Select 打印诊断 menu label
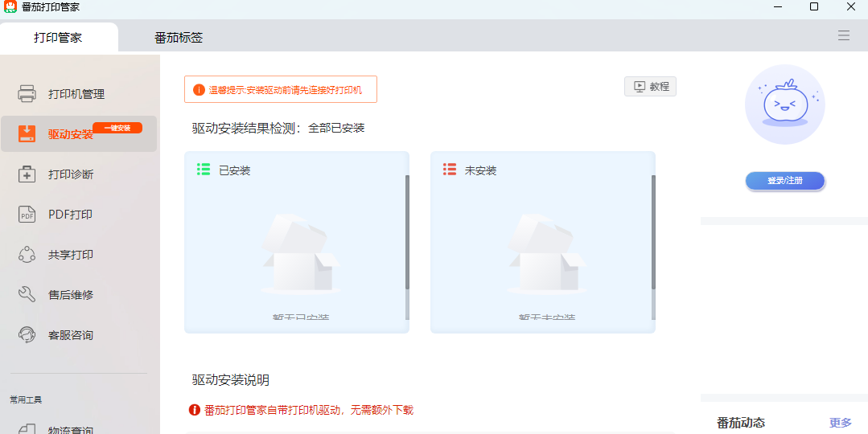 tap(71, 174)
